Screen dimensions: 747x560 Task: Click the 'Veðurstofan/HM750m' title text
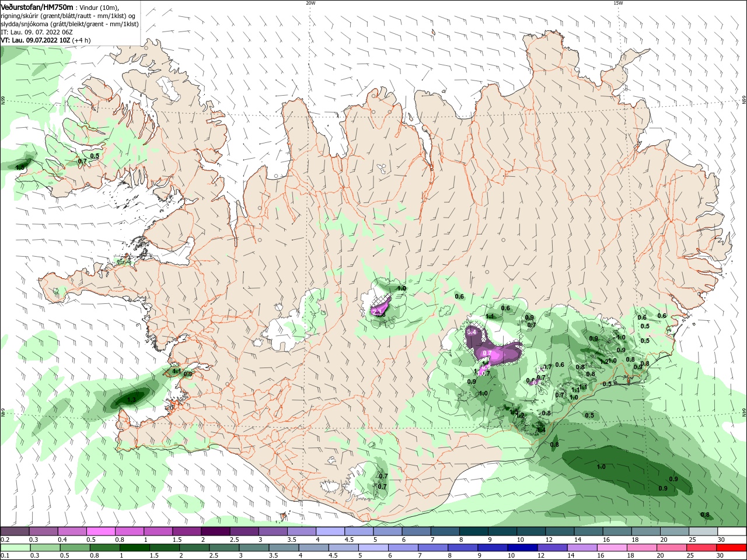(37, 7)
